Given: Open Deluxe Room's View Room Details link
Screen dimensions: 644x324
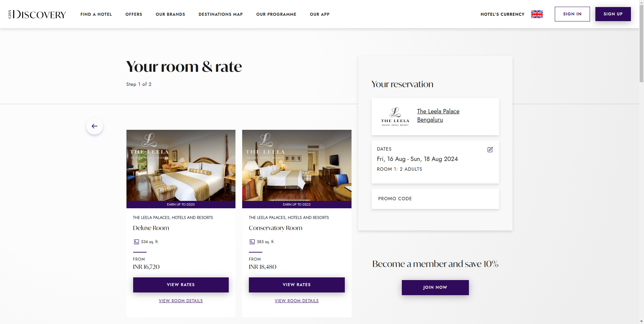Looking at the screenshot, I should [181, 301].
